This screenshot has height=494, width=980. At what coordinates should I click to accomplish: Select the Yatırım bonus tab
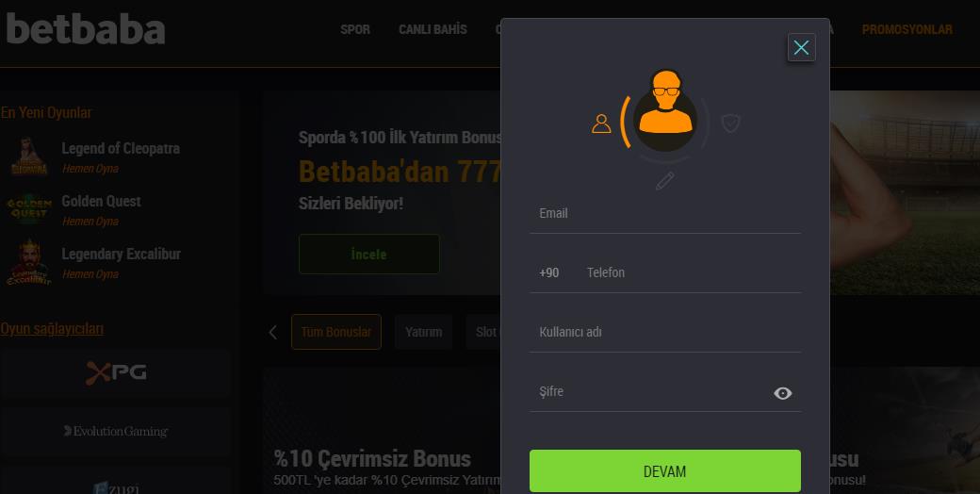click(423, 332)
